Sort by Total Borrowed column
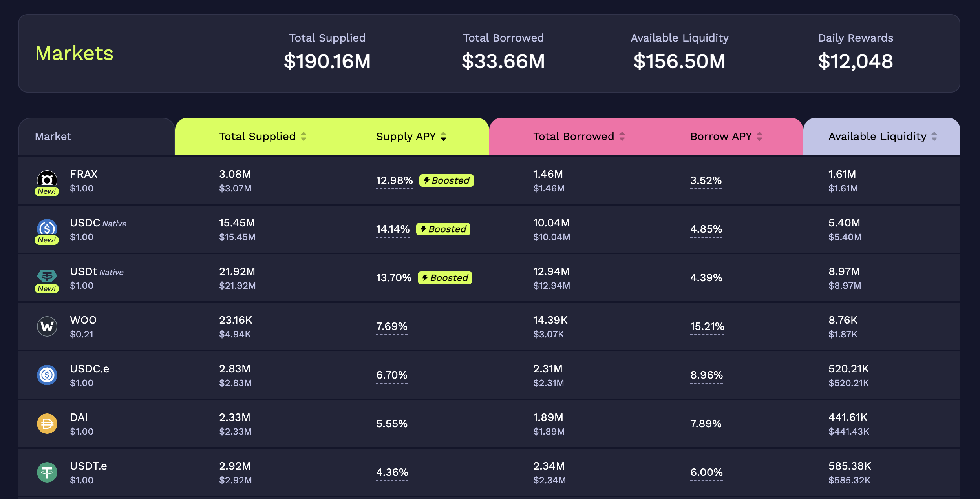Viewport: 980px width, 499px height. (x=573, y=137)
